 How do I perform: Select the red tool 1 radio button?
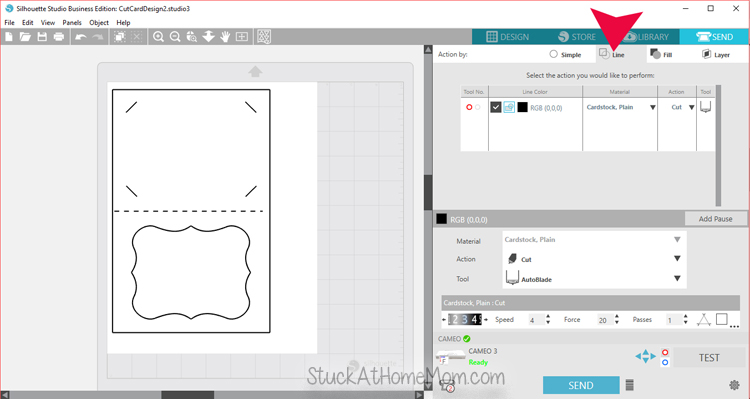tap(469, 107)
